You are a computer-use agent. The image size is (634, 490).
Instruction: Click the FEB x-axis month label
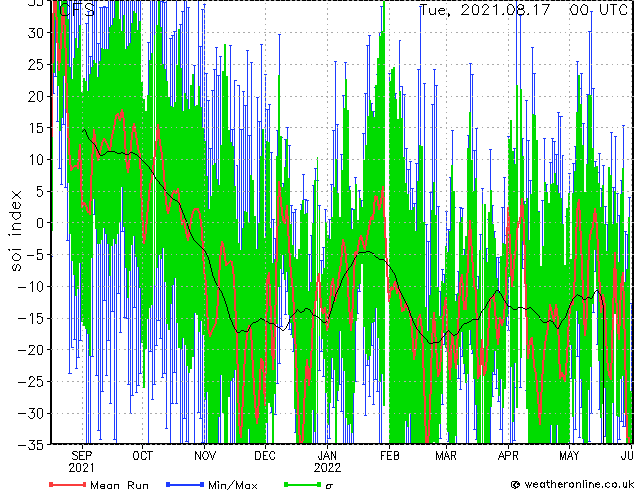pyautogui.click(x=389, y=456)
